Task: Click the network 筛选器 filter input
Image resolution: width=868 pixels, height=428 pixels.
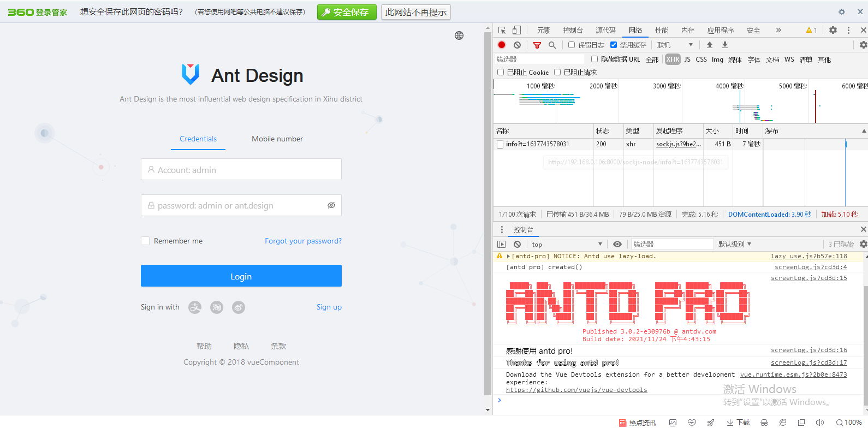Action: click(x=539, y=59)
